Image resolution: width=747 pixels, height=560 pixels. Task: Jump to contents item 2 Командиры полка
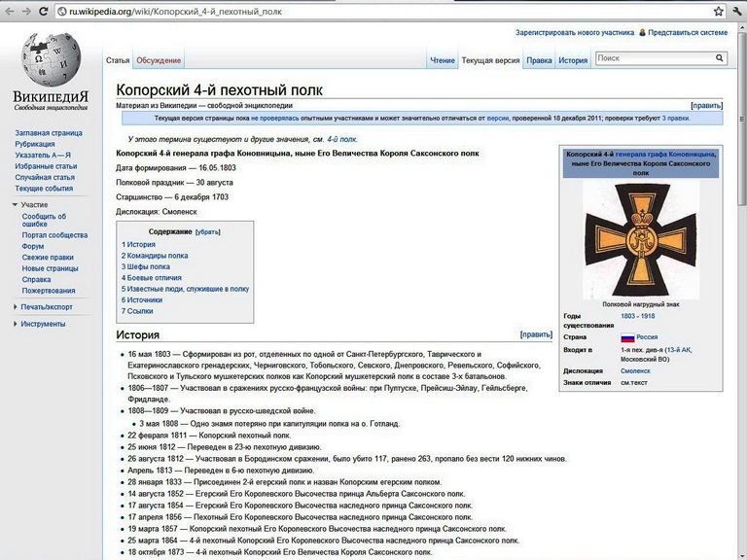pyautogui.click(x=155, y=256)
